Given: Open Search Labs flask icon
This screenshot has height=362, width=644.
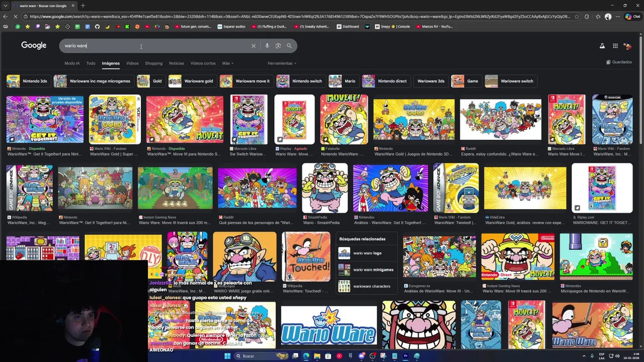Looking at the screenshot, I should coord(602,46).
